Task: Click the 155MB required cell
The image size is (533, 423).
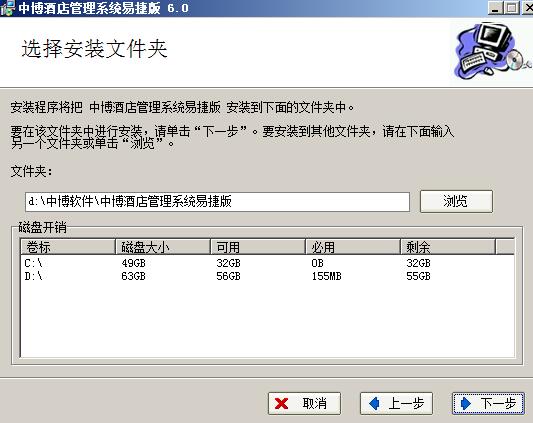Action: pos(326,276)
